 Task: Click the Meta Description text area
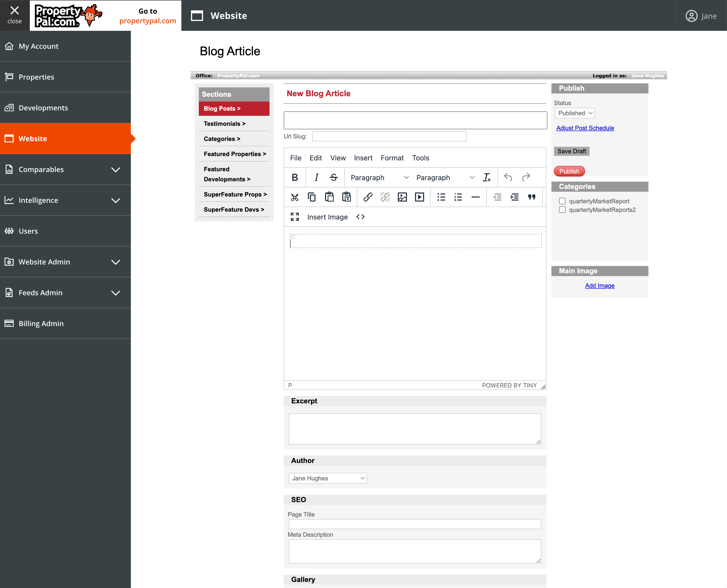click(415, 551)
